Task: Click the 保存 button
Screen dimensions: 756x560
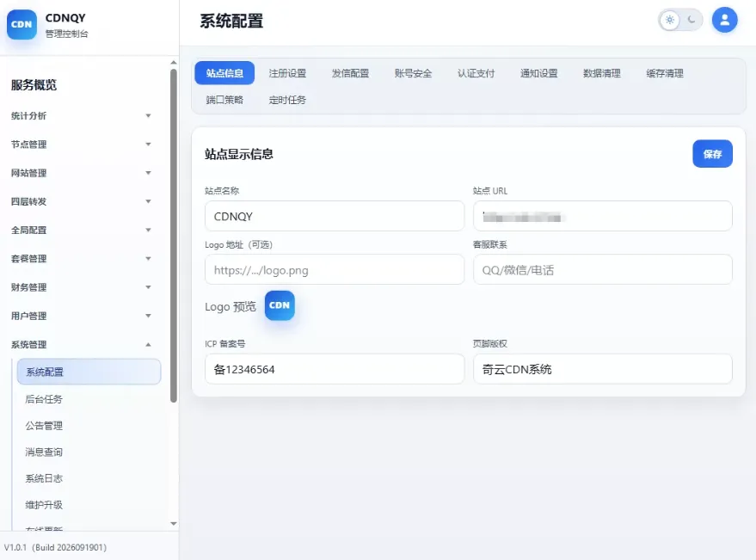Action: click(712, 154)
